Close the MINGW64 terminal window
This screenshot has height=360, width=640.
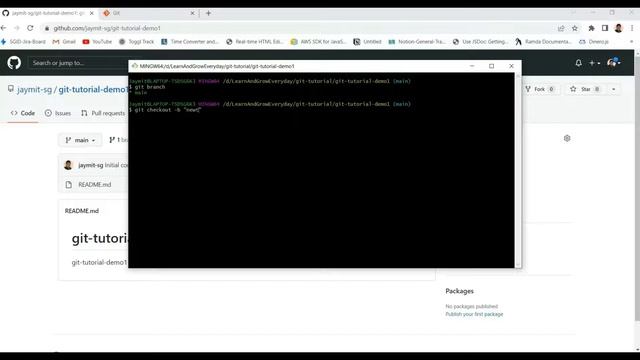coord(511,66)
